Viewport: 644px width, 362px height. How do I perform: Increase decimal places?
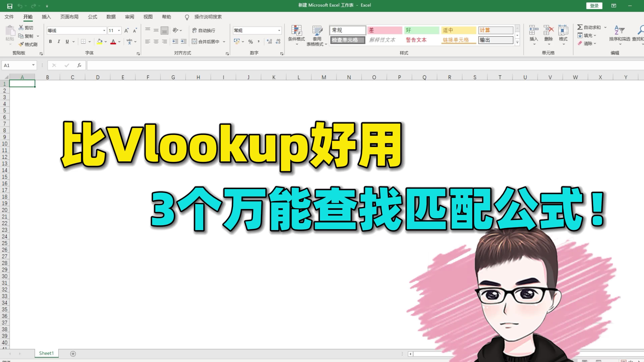point(269,41)
